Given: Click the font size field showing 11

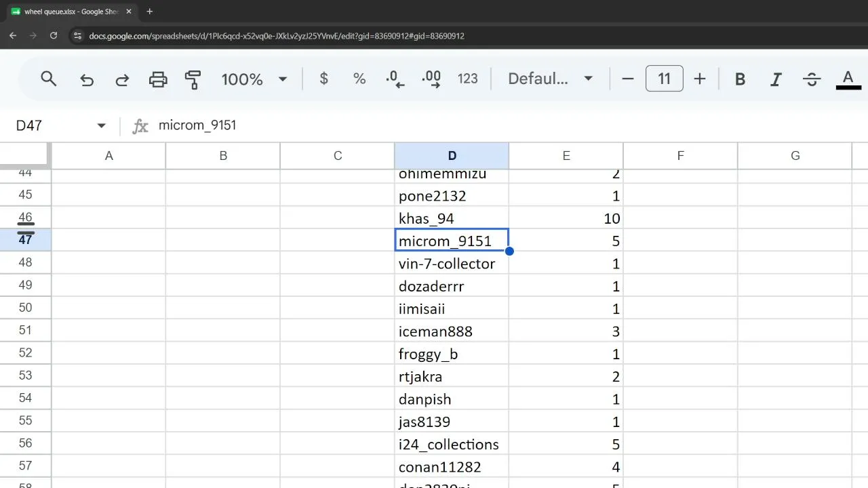Looking at the screenshot, I should [664, 79].
